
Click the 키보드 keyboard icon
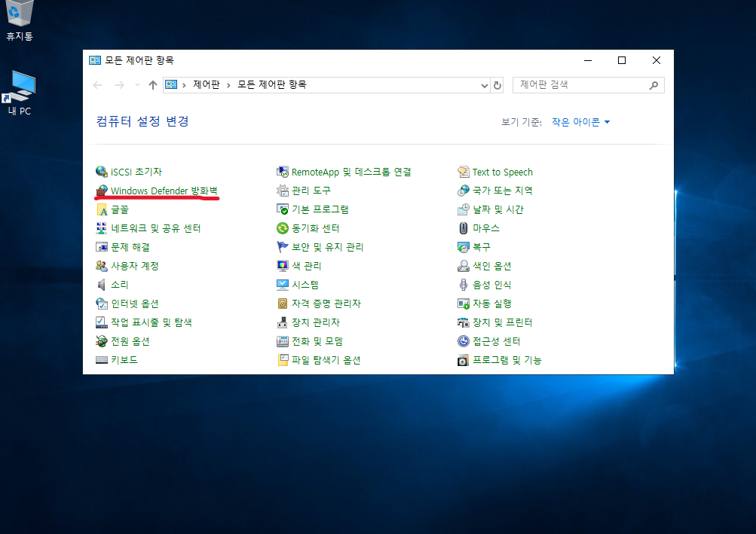[101, 359]
